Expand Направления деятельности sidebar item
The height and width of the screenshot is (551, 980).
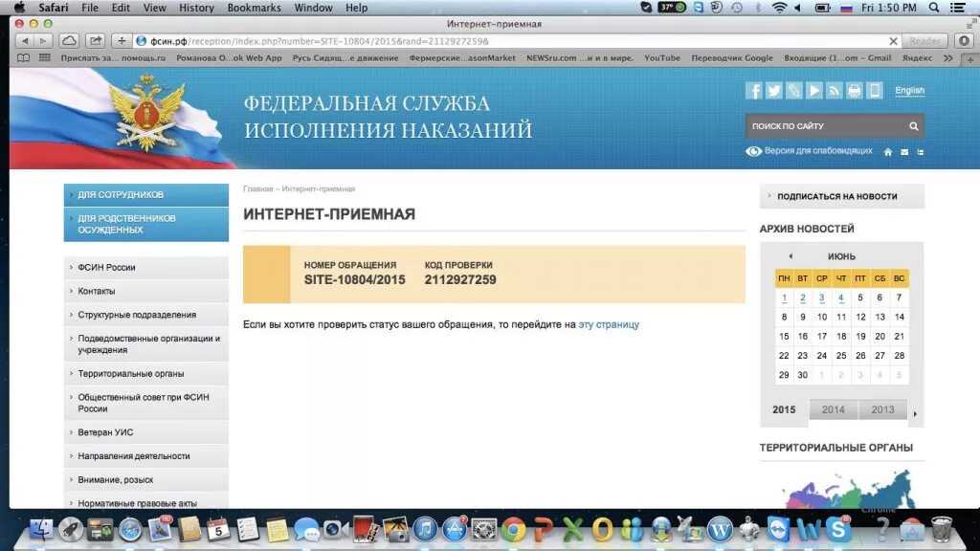point(146,456)
